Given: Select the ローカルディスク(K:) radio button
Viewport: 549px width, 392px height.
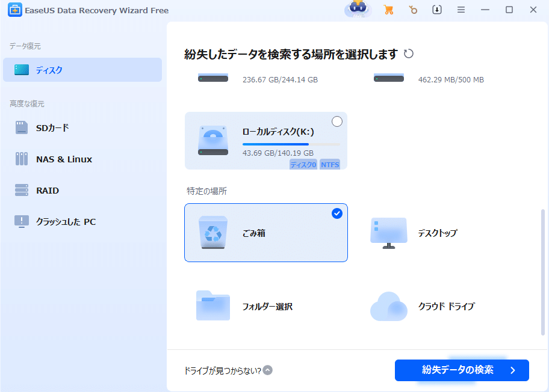Looking at the screenshot, I should tap(337, 121).
